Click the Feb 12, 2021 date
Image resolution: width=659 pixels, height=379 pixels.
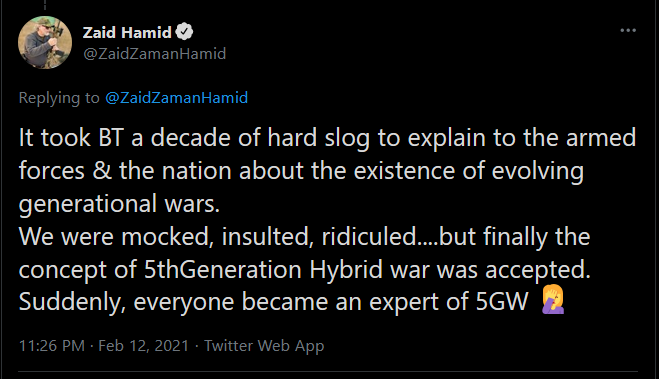click(x=144, y=346)
